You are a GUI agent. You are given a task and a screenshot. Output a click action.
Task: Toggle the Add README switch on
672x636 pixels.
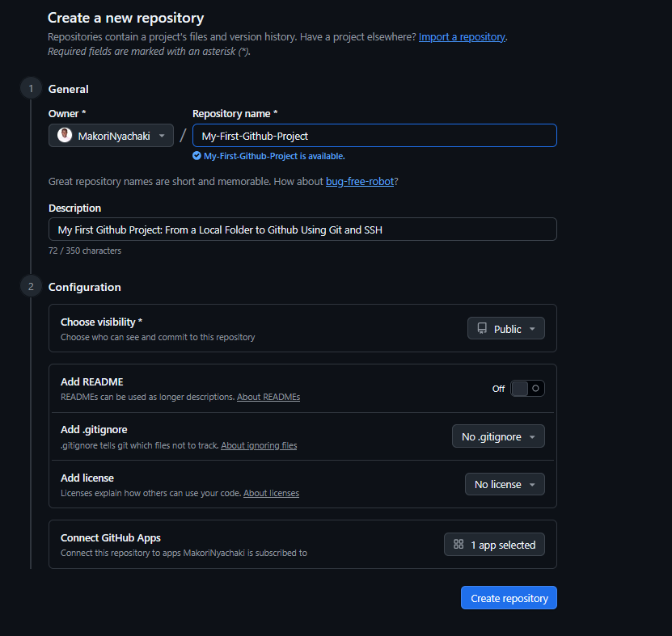tap(527, 389)
